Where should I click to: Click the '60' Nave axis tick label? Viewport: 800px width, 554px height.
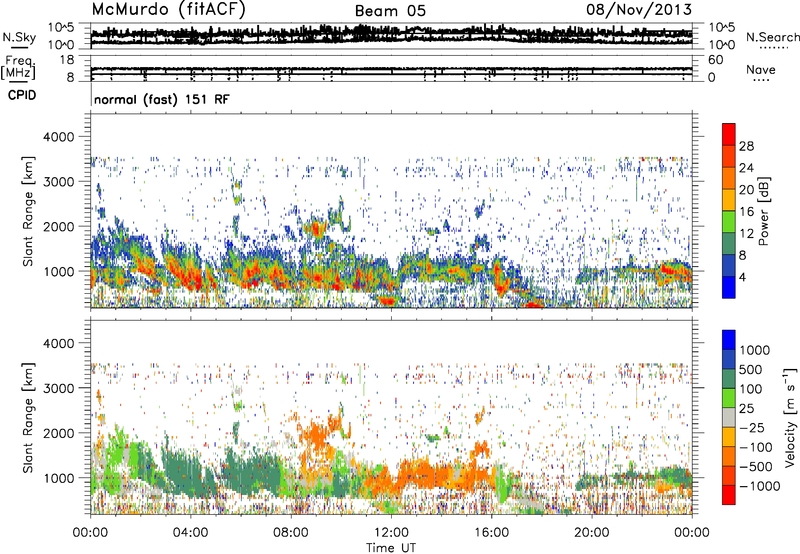pyautogui.click(x=715, y=60)
